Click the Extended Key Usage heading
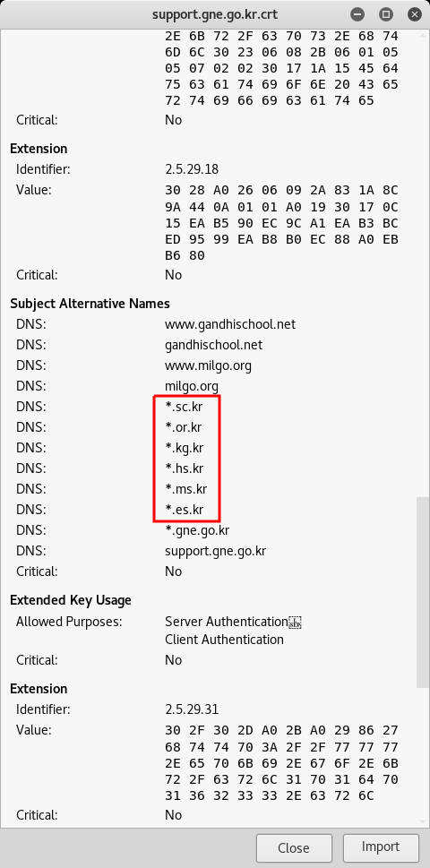430x868 pixels. pos(71,600)
